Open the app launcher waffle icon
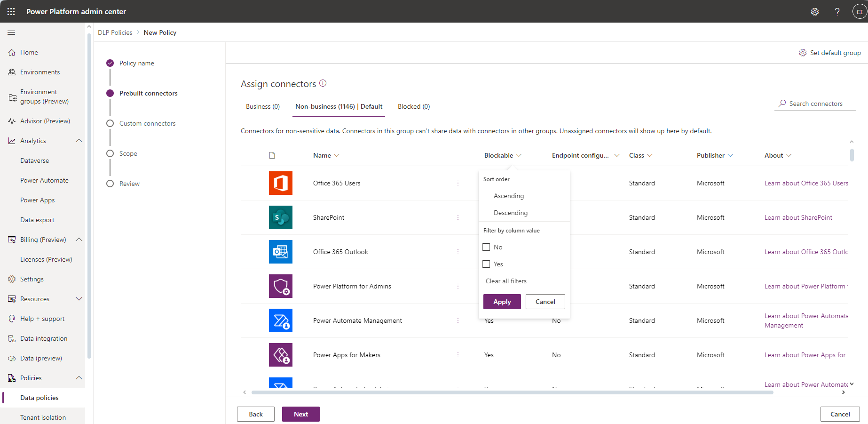The image size is (868, 424). (x=11, y=11)
